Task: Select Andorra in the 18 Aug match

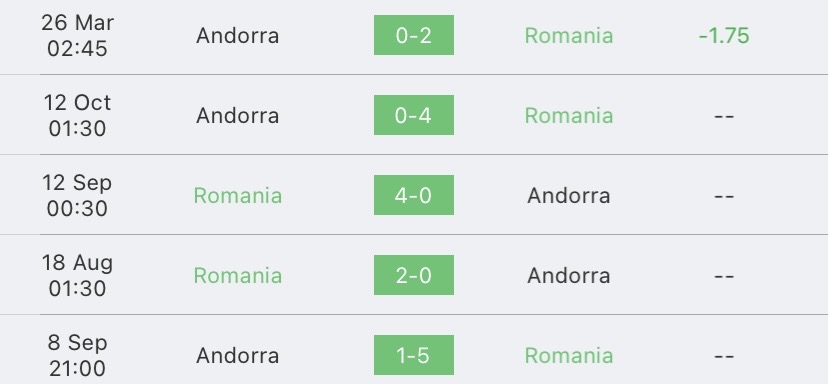Action: (569, 275)
